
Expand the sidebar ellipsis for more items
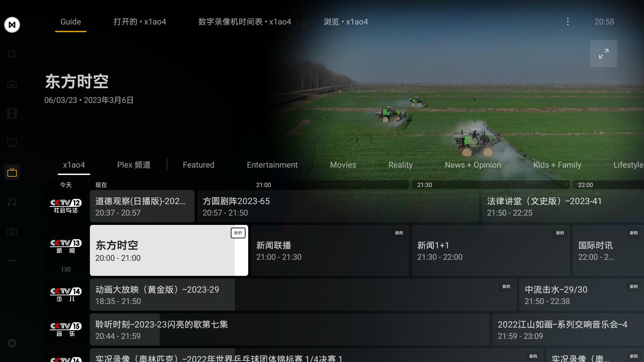[x=12, y=260]
